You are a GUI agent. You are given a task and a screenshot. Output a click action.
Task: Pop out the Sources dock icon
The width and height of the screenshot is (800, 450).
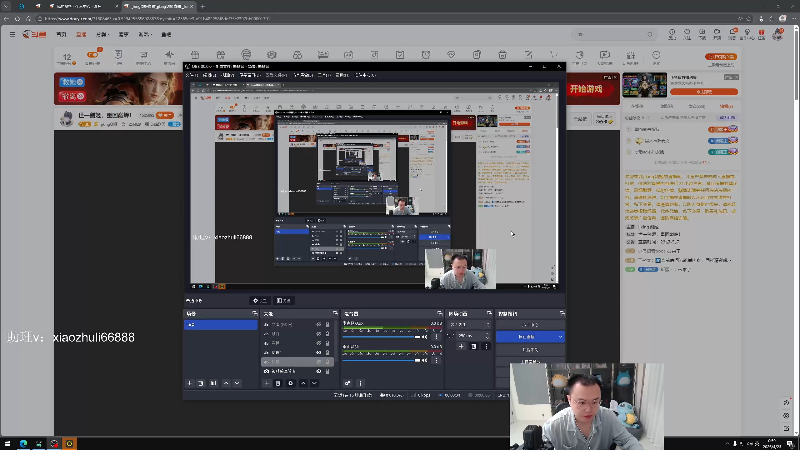pyautogui.click(x=335, y=313)
